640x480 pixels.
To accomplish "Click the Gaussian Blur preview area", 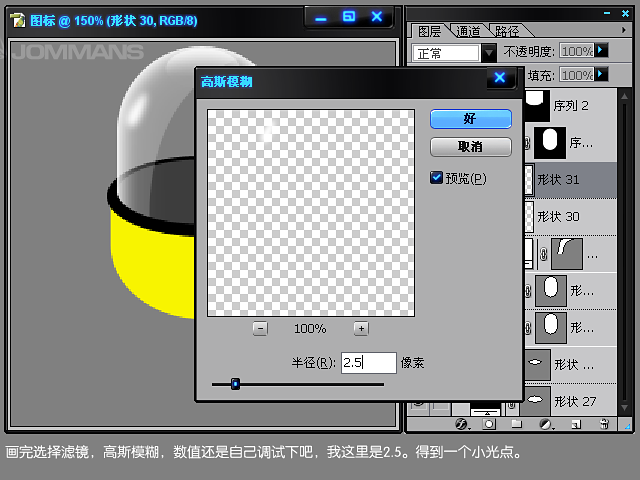I will (311, 213).
